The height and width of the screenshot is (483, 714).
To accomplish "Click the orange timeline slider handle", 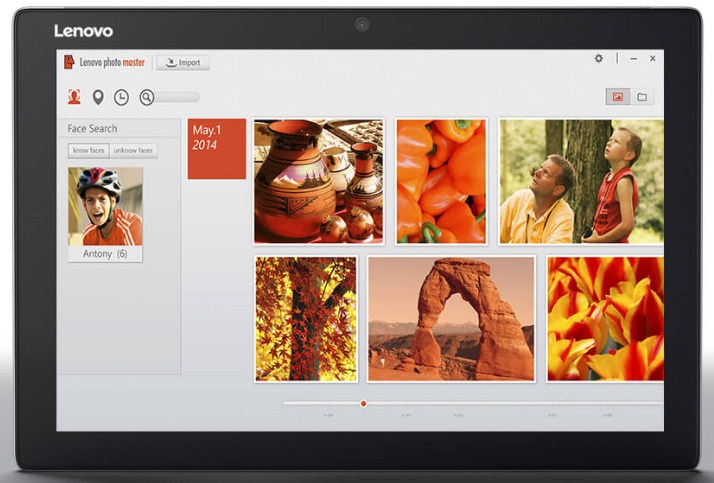I will click(363, 404).
